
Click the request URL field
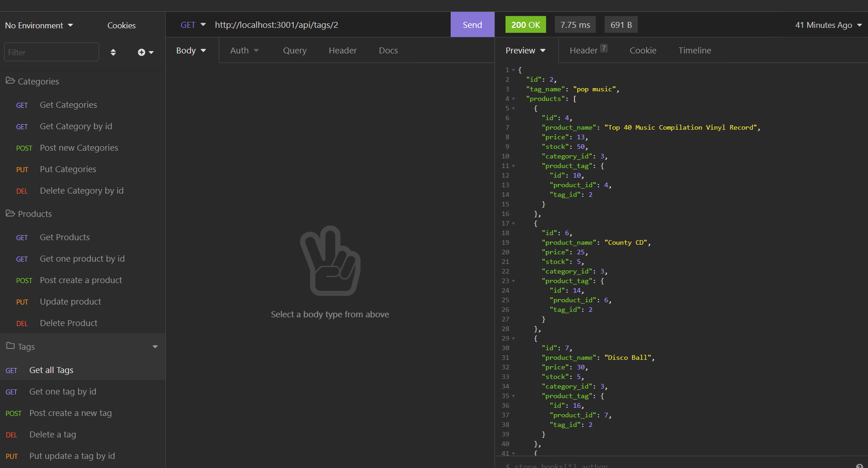coord(329,25)
